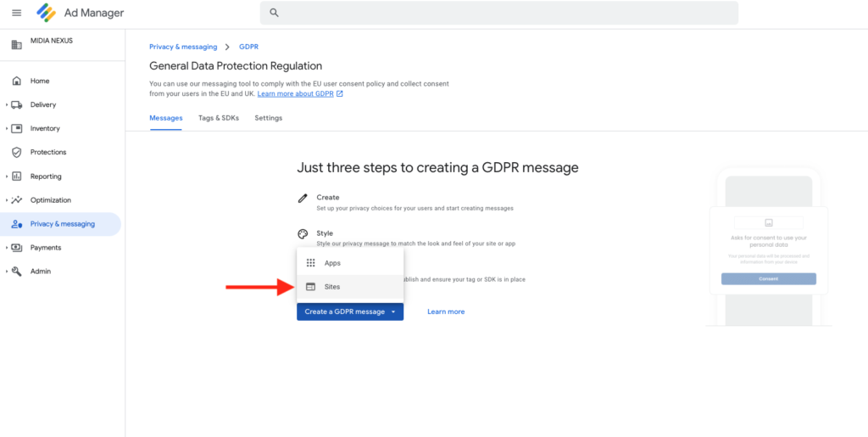
Task: Open the hamburger main menu
Action: pos(17,13)
